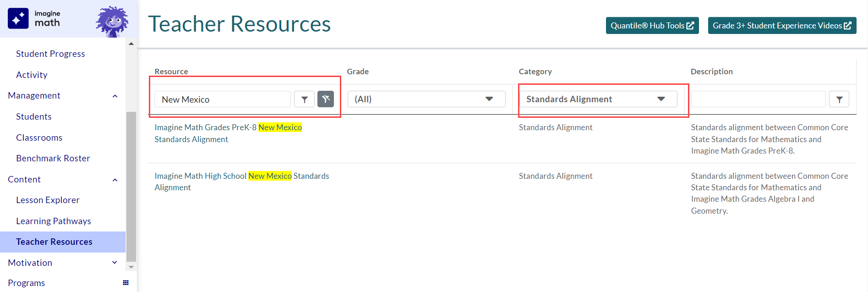Click the Description filter text field
Viewport: 868px width, 292px height.
point(758,99)
